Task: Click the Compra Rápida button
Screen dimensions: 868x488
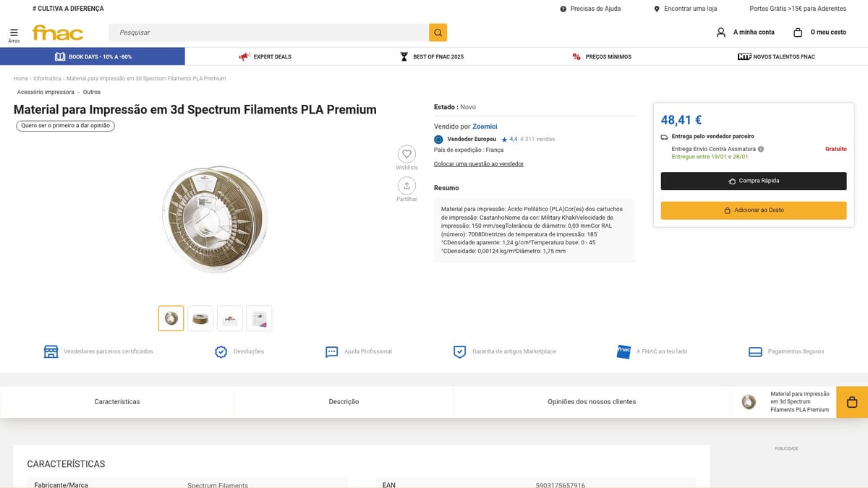Action: point(753,181)
